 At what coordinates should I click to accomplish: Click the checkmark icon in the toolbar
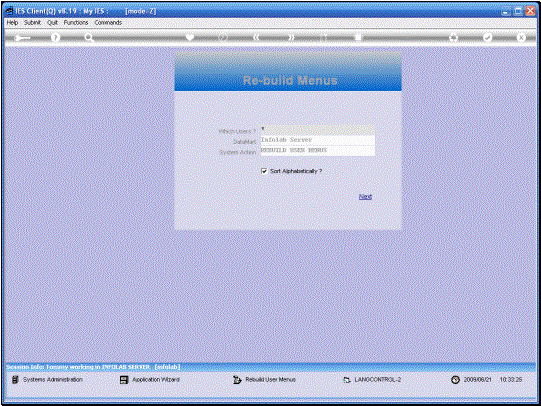487,37
